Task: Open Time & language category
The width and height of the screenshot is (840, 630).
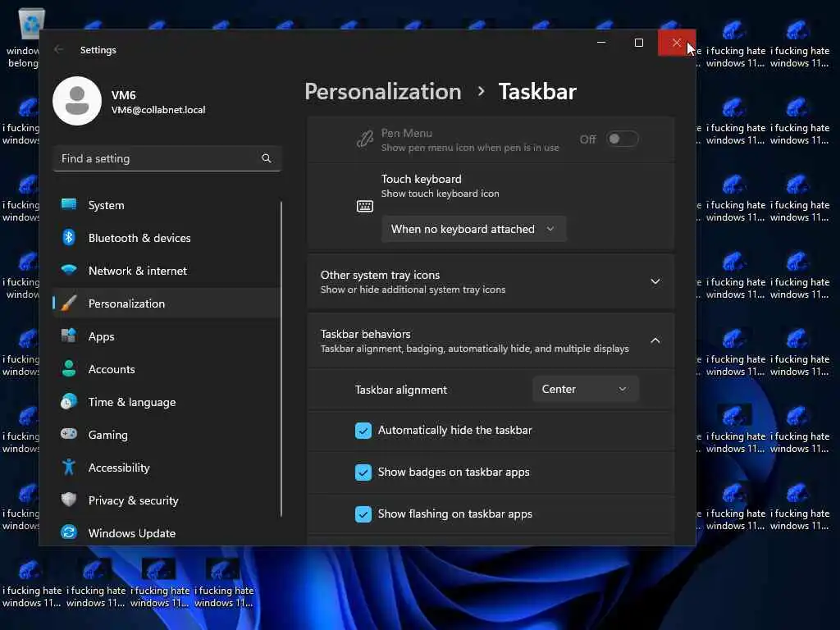Action: (x=167, y=402)
